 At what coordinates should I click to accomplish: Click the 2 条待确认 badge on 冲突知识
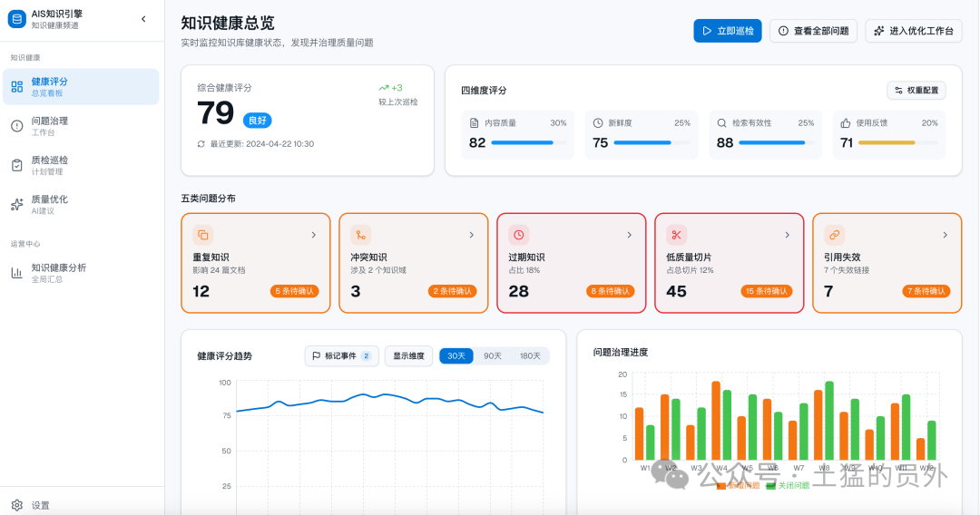pos(453,291)
